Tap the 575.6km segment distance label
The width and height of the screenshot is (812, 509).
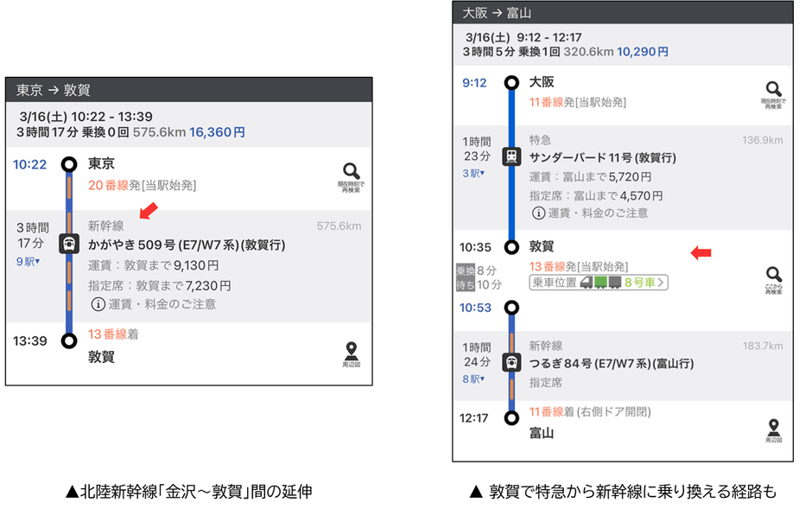point(339,226)
